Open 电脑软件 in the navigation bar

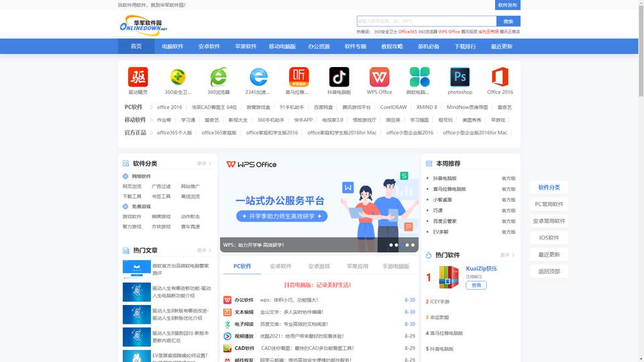click(172, 46)
